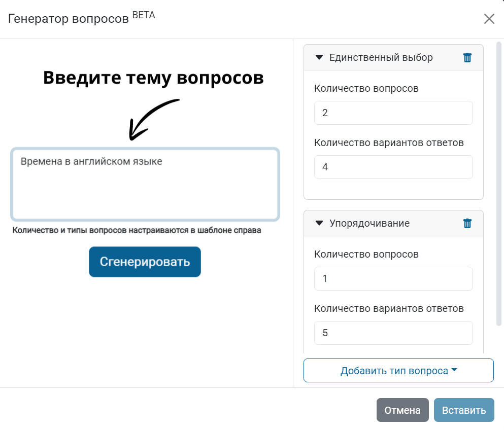Click the Вставить button
This screenshot has width=504, height=430.
click(464, 410)
